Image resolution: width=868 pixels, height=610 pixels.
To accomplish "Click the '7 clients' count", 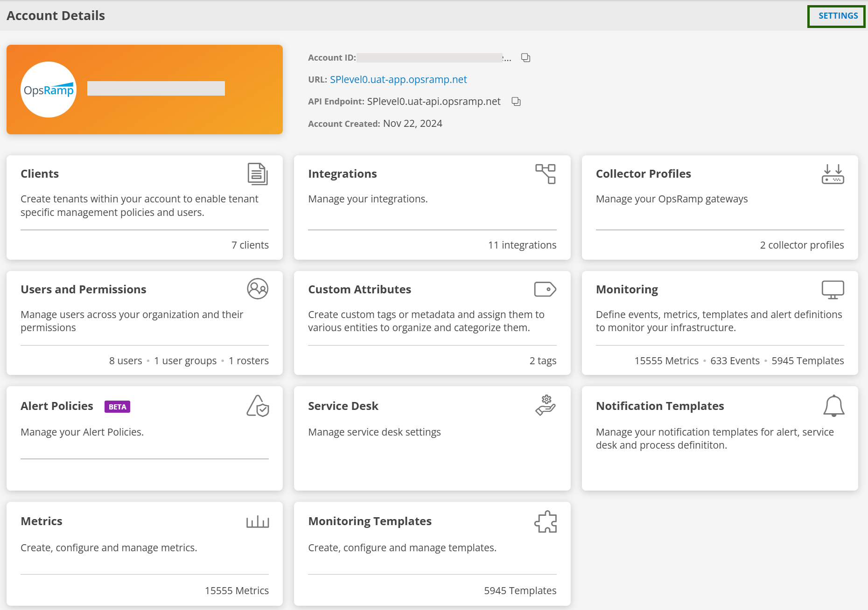I will pyautogui.click(x=250, y=245).
